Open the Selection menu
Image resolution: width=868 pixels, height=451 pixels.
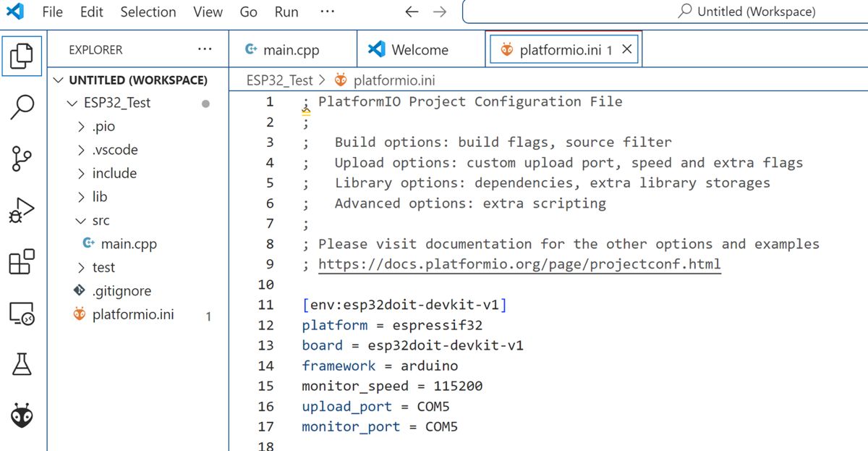148,12
